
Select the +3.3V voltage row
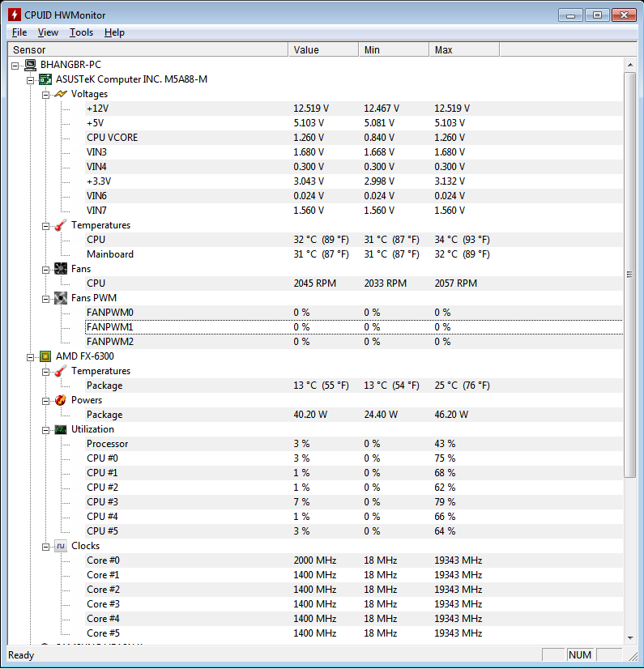click(354, 181)
